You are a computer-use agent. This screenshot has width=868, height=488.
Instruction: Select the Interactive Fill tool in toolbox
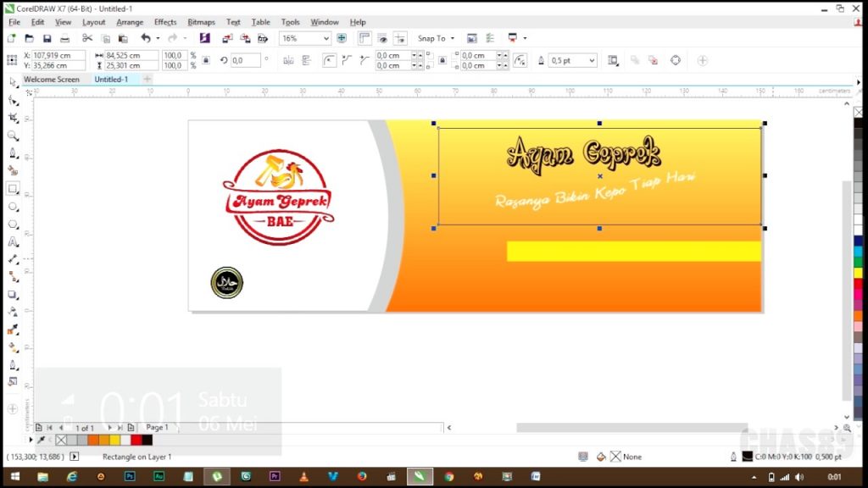pos(14,348)
